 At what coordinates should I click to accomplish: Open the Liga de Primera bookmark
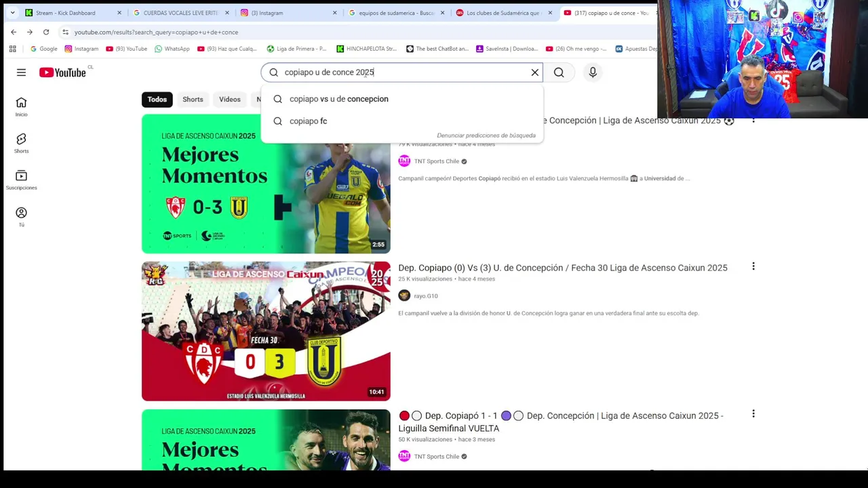(x=297, y=49)
